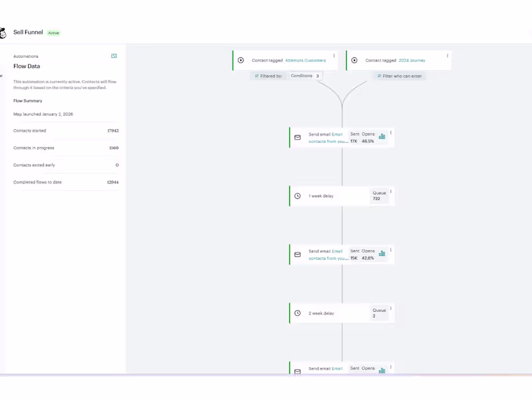Click the Filter who can enter button

[x=400, y=76]
